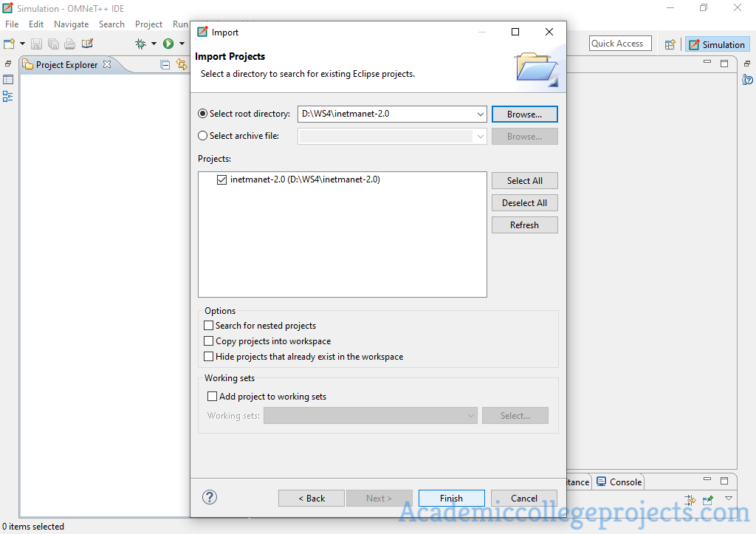Click the Pin Console icon
This screenshot has height=534, width=756.
pos(708,500)
